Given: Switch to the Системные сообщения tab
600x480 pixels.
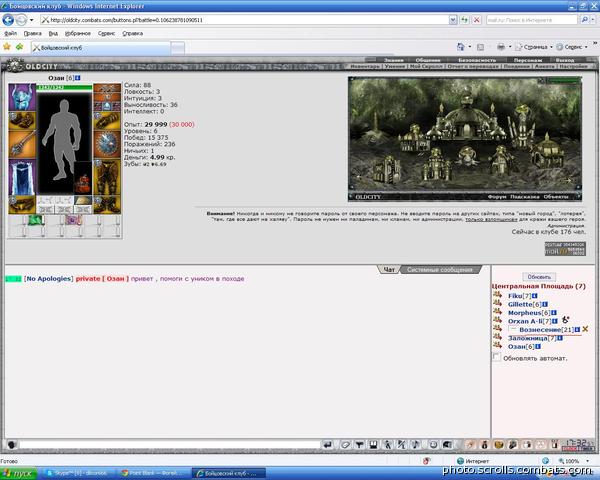Looking at the screenshot, I should click(439, 270).
